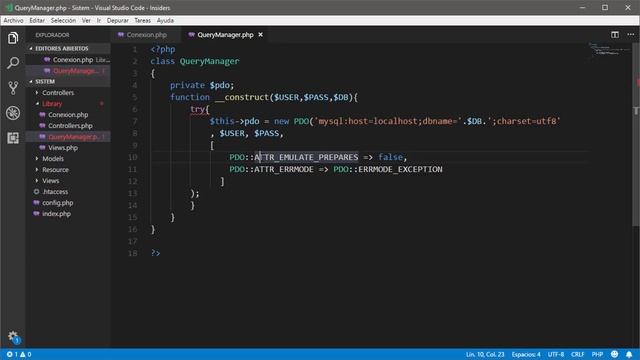Open config.php in the explorer
Screen dimensions: 640x360
(x=68, y=203)
